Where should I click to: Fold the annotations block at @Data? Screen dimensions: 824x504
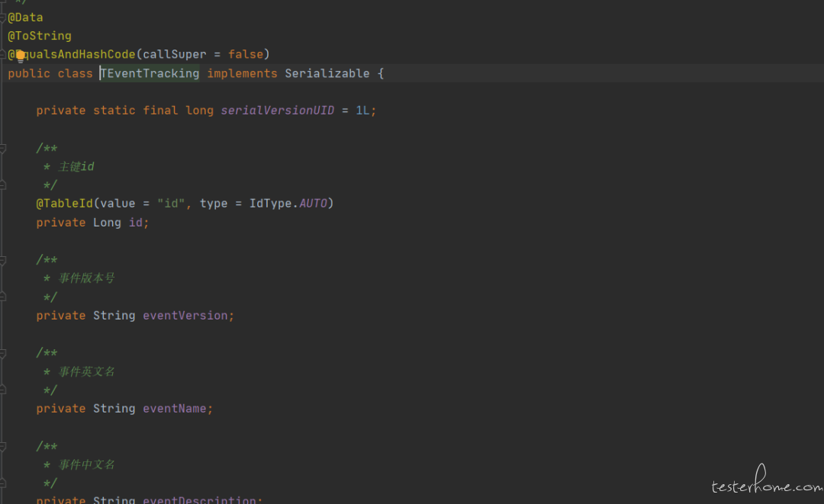[2, 18]
